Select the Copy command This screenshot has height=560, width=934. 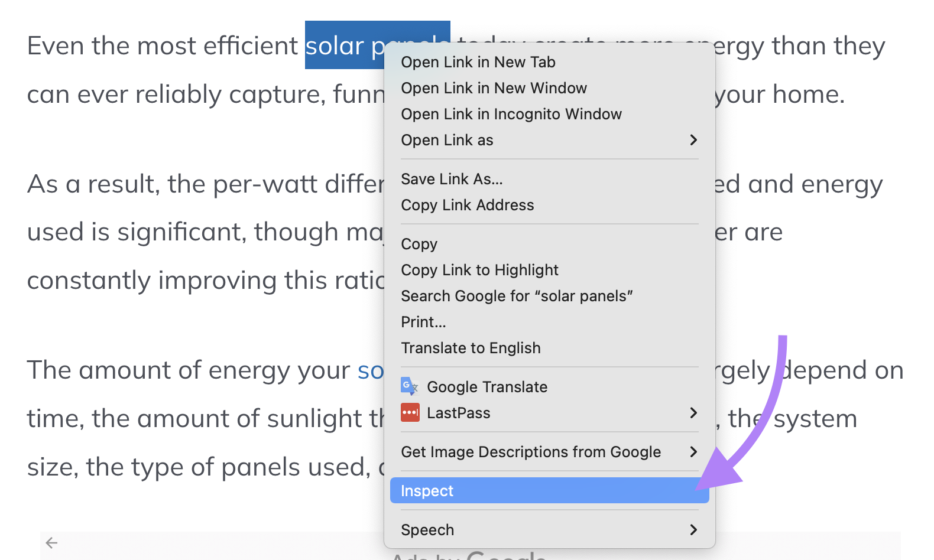[419, 243]
